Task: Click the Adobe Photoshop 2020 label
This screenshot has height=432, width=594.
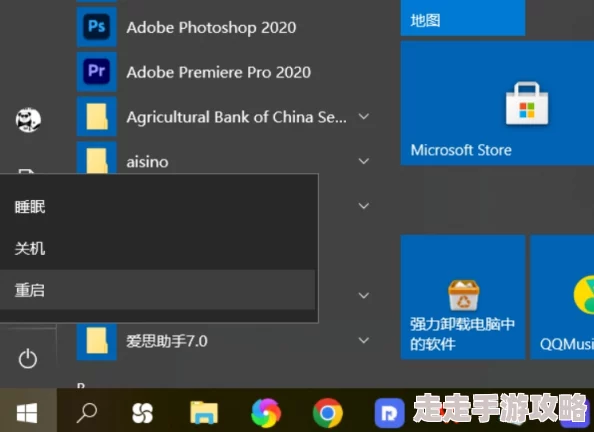Action: click(x=211, y=28)
